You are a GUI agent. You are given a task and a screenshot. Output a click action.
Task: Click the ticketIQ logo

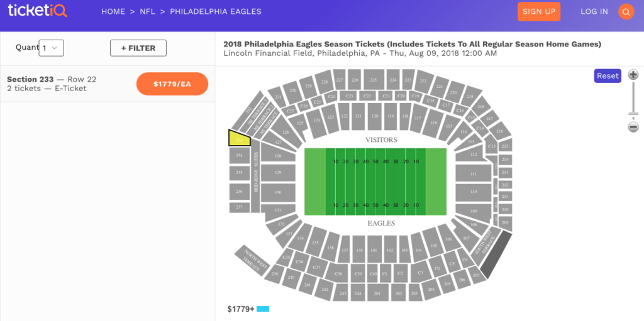[38, 11]
